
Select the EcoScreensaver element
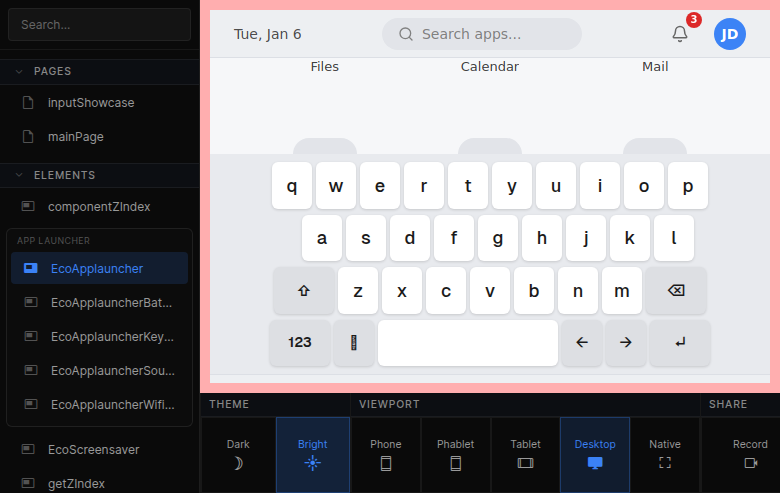(94, 449)
